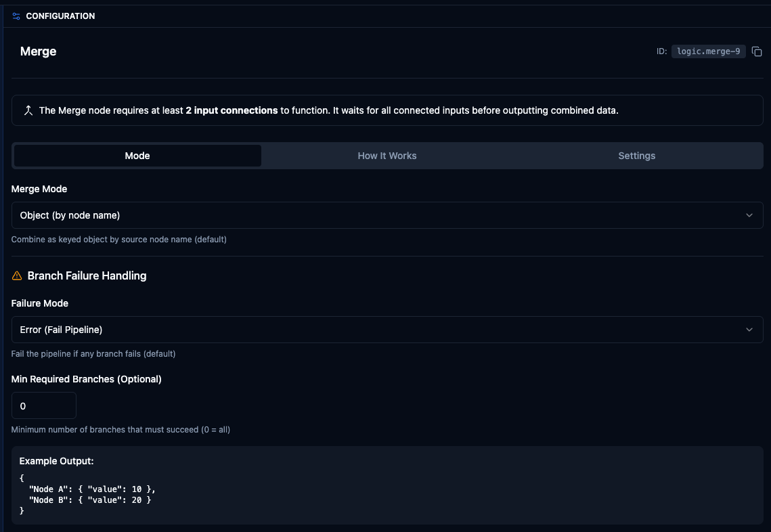Click the Configuration sliders icon
Image resolution: width=771 pixels, height=532 pixels.
tap(17, 16)
